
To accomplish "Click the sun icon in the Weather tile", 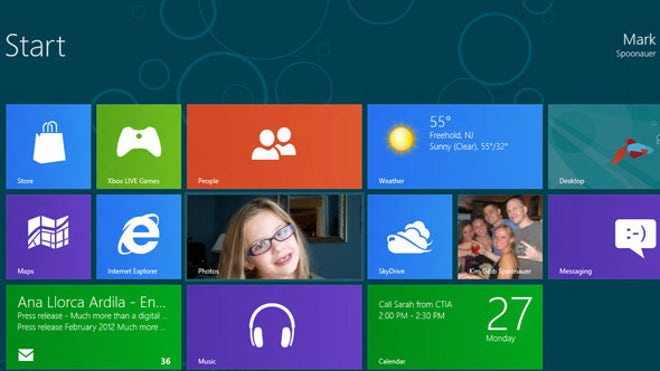I will point(401,139).
